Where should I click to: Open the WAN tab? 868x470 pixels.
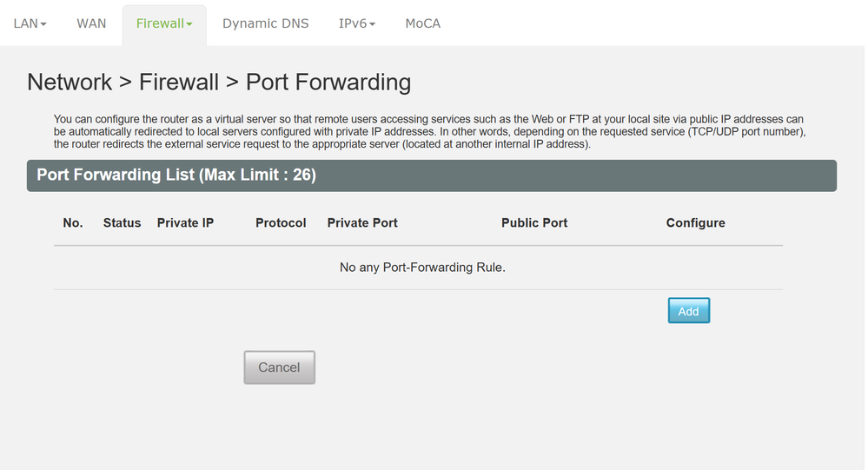[91, 23]
